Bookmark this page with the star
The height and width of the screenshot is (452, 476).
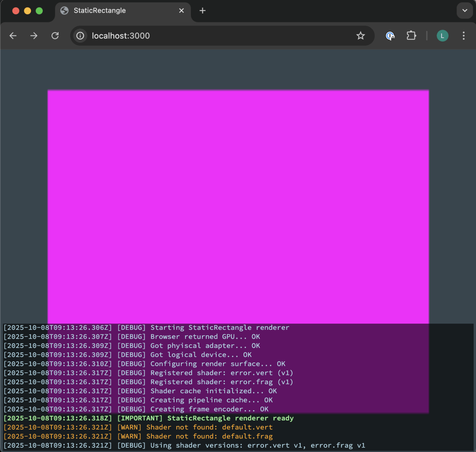(360, 36)
